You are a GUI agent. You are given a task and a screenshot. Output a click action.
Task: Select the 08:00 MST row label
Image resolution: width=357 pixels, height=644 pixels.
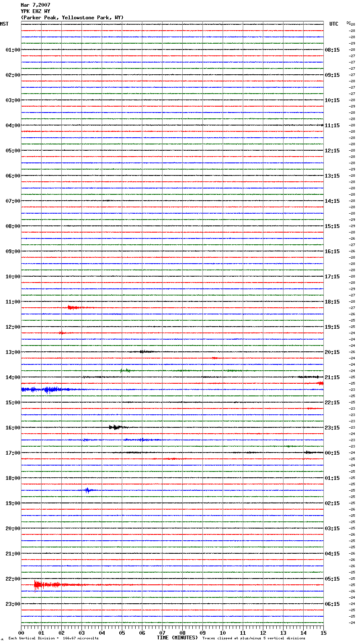(x=13, y=226)
